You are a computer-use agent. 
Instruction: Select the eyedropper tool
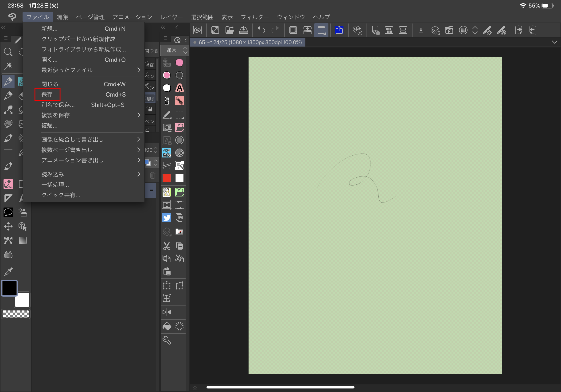(8, 271)
